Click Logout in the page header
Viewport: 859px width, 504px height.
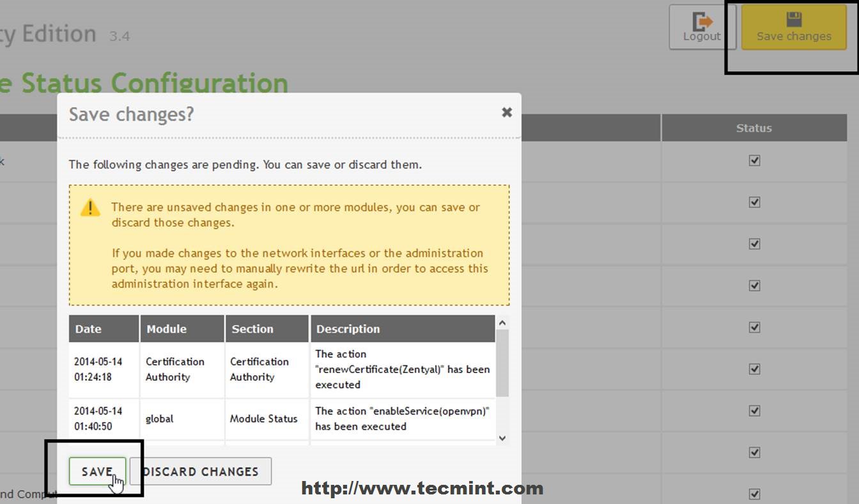click(702, 27)
